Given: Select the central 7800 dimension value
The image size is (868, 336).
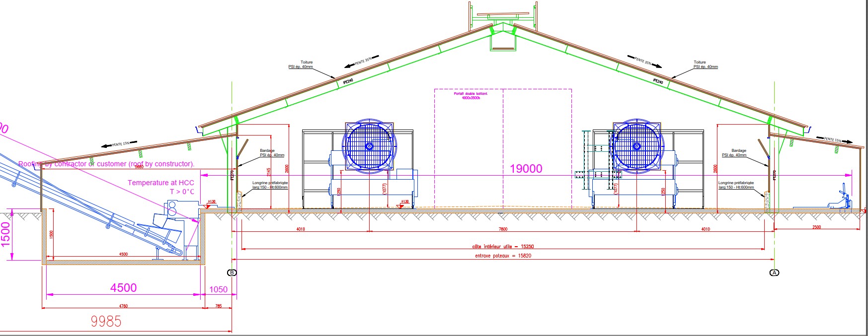Looking at the screenshot, I should [x=503, y=229].
